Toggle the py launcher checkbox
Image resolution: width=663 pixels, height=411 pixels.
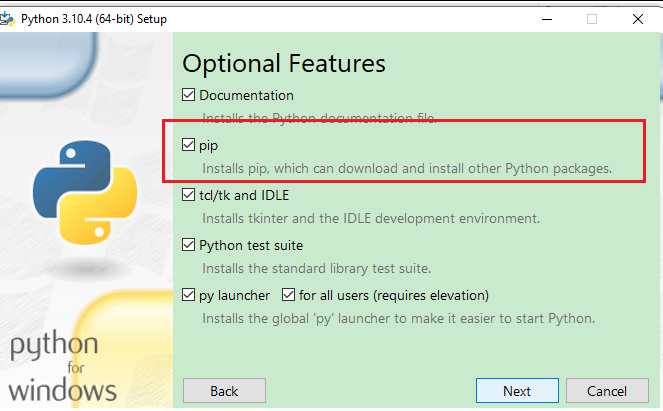[188, 295]
